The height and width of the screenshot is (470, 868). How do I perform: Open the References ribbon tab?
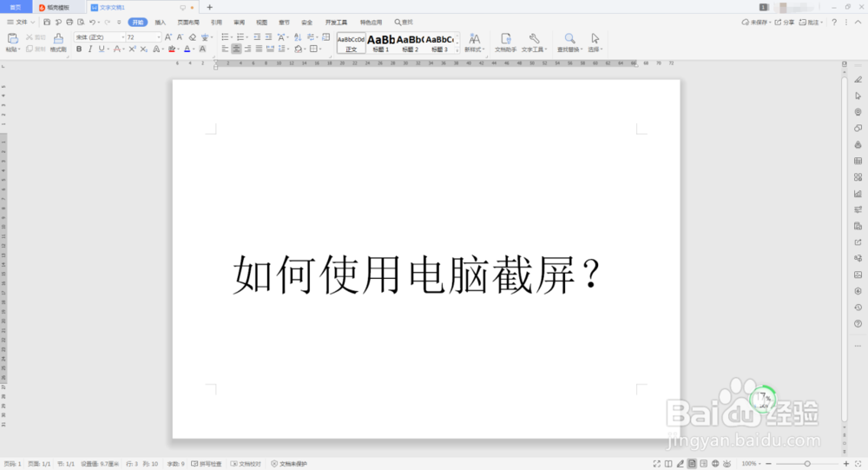click(x=216, y=23)
